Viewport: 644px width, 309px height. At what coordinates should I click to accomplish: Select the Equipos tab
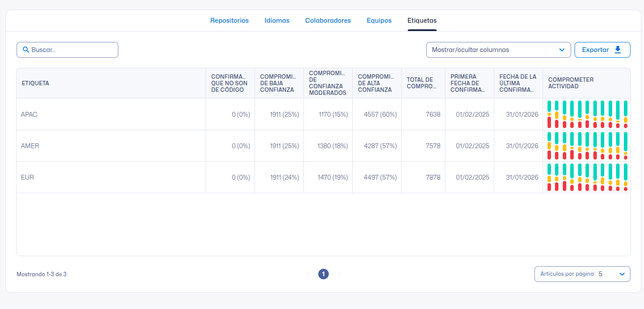379,21
